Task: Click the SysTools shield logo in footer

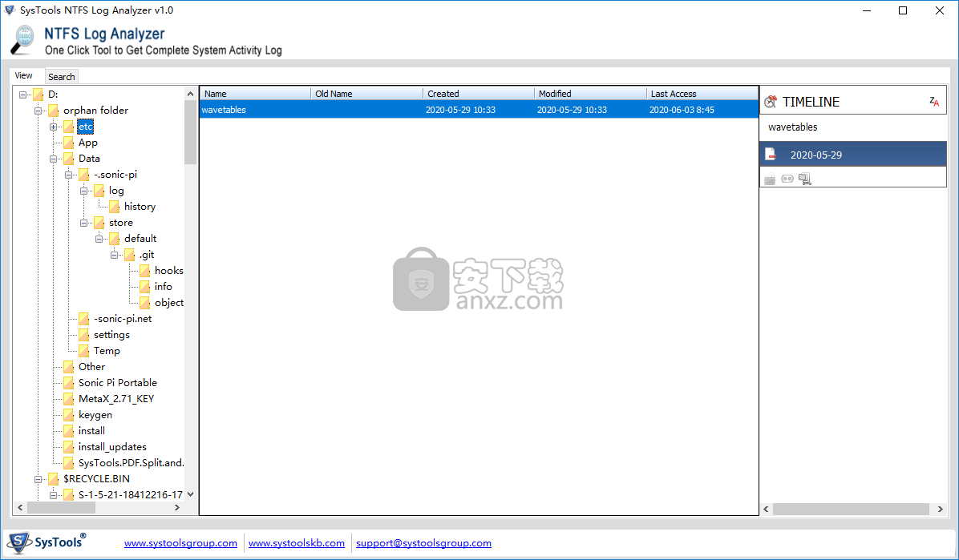Action: [19, 542]
